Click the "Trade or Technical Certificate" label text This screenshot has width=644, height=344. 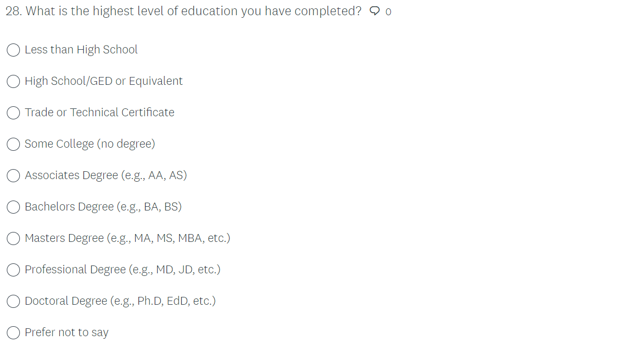tap(100, 113)
